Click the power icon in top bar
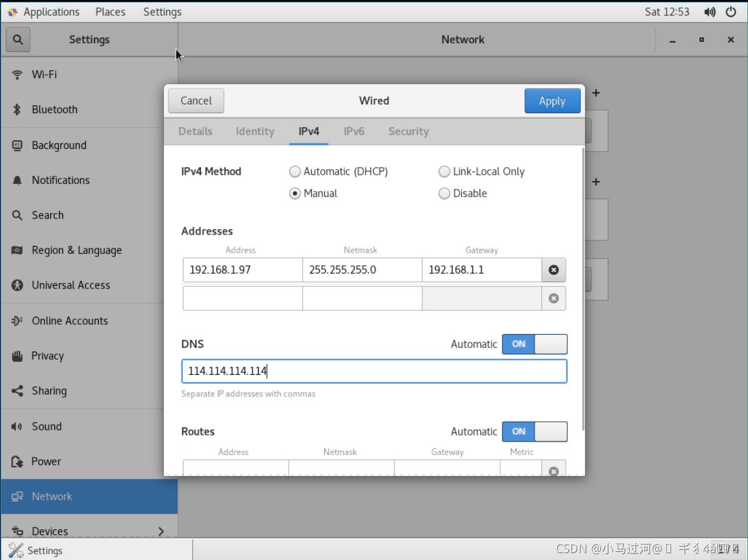Image resolution: width=748 pixels, height=560 pixels. (730, 12)
